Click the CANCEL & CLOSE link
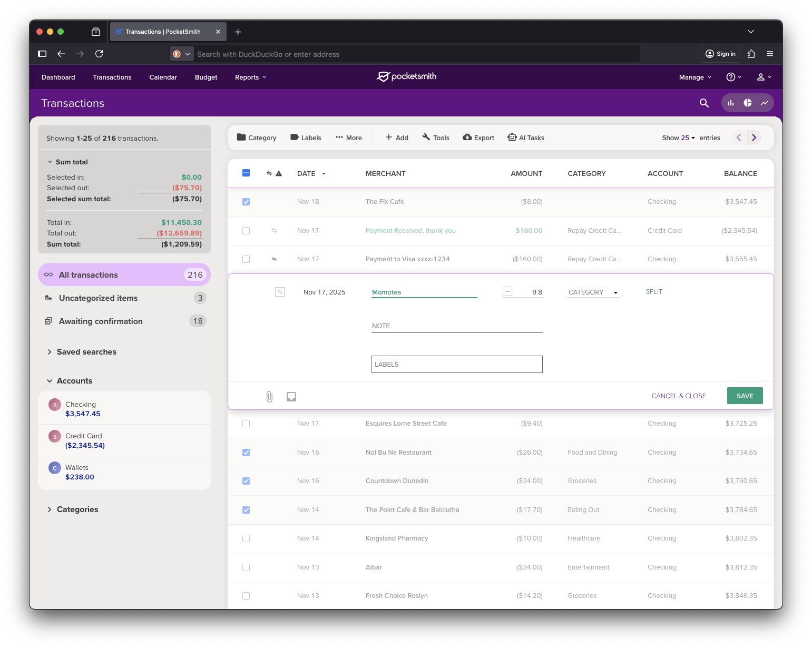The width and height of the screenshot is (812, 648). pyautogui.click(x=678, y=396)
